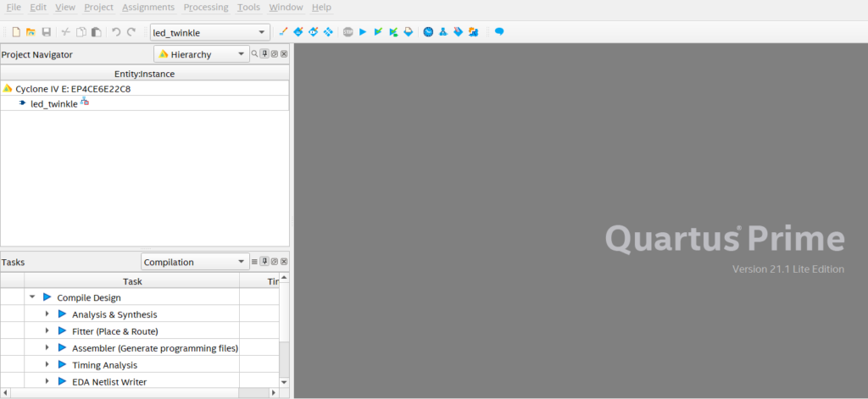The width and height of the screenshot is (868, 399).
Task: Undo the last action
Action: tap(115, 32)
